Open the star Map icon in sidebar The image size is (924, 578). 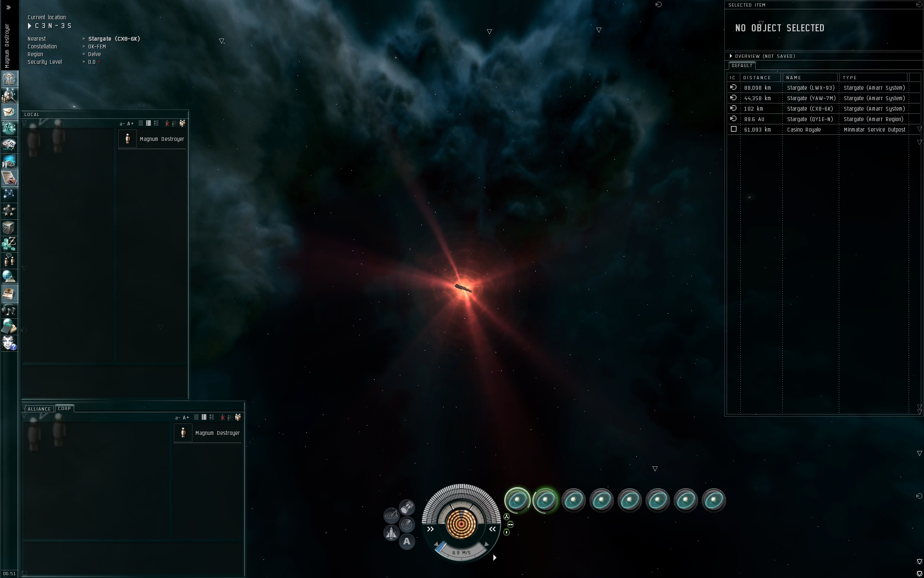pos(9,194)
